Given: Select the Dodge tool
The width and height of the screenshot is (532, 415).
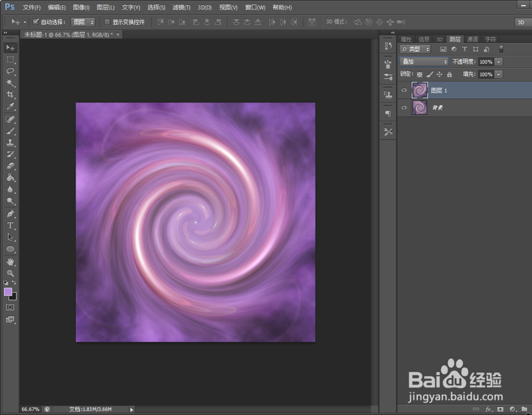Looking at the screenshot, I should [11, 201].
